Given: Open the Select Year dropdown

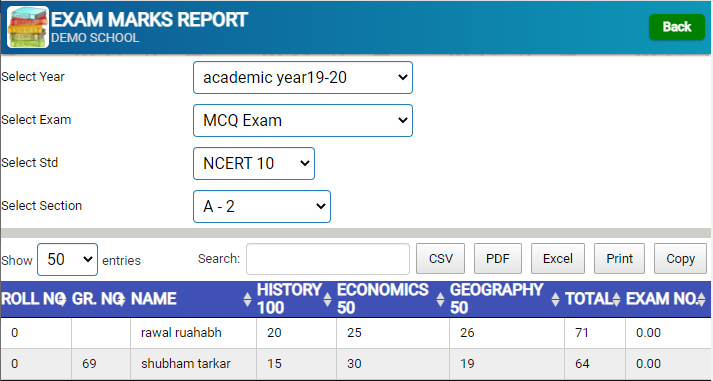Looking at the screenshot, I should tap(303, 78).
